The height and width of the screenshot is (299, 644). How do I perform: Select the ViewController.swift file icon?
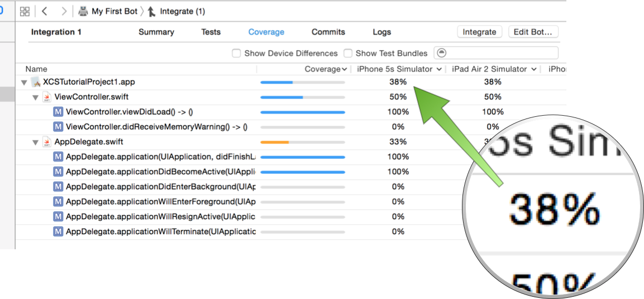(x=47, y=97)
